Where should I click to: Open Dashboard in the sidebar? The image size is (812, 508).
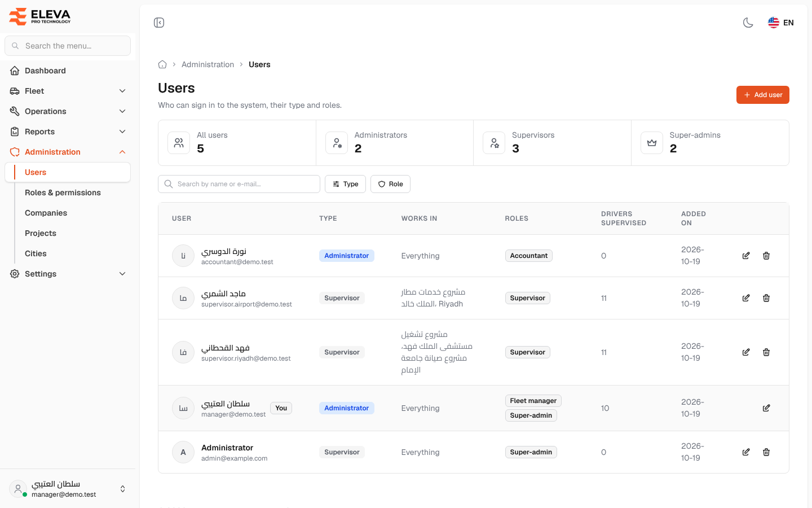68,71
